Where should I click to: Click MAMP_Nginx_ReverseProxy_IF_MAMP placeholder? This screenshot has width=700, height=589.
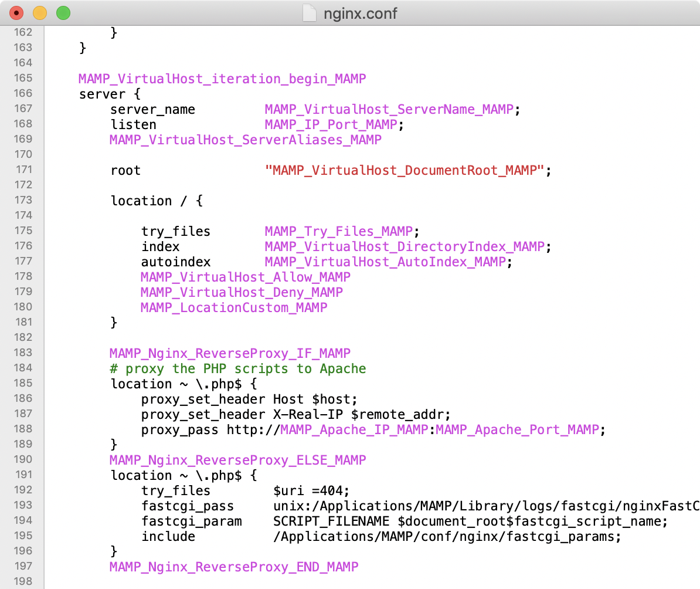pyautogui.click(x=230, y=353)
